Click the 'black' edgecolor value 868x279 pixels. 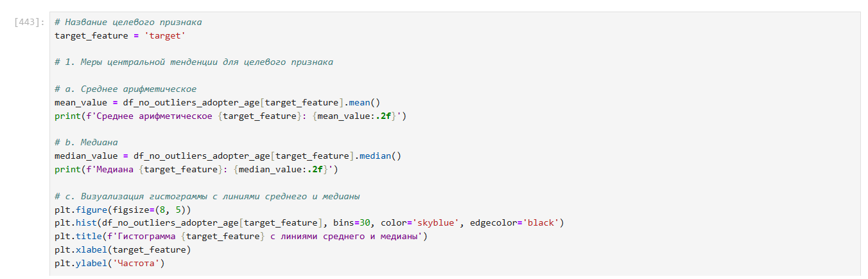pos(542,223)
